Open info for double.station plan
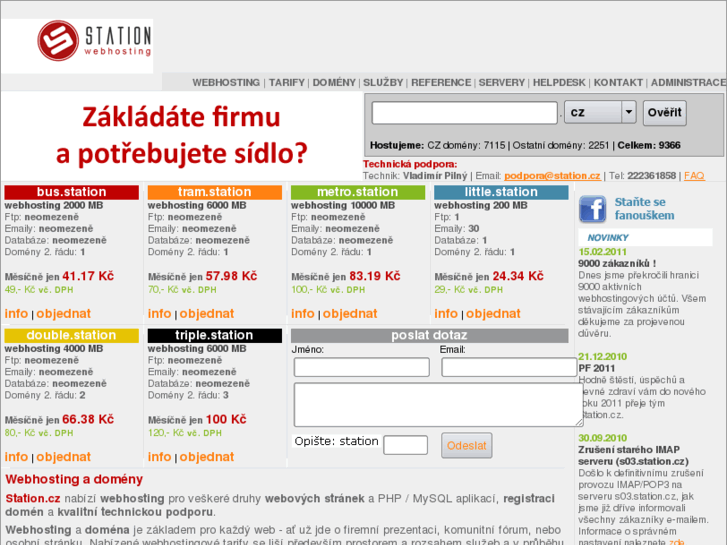Image resolution: width=727 pixels, height=545 pixels. tap(16, 457)
